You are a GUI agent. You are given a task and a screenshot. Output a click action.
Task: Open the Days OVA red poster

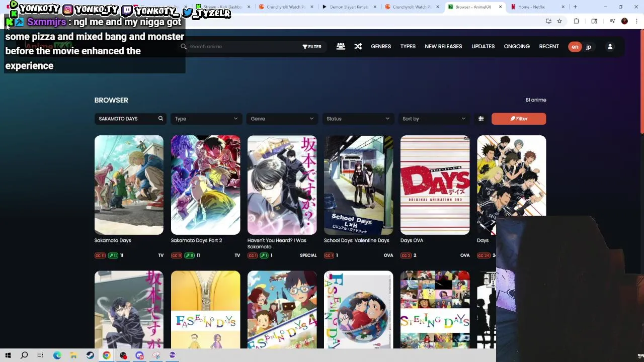click(435, 185)
